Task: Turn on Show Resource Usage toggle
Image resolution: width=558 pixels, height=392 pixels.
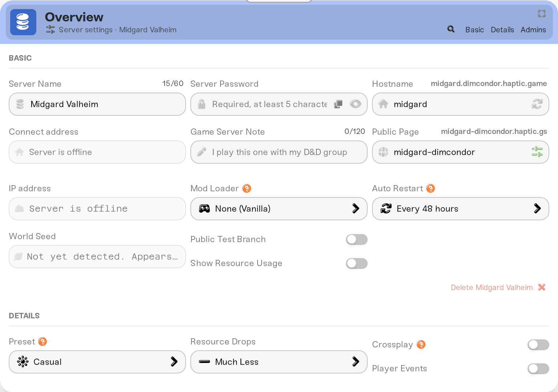Action: coord(357,264)
